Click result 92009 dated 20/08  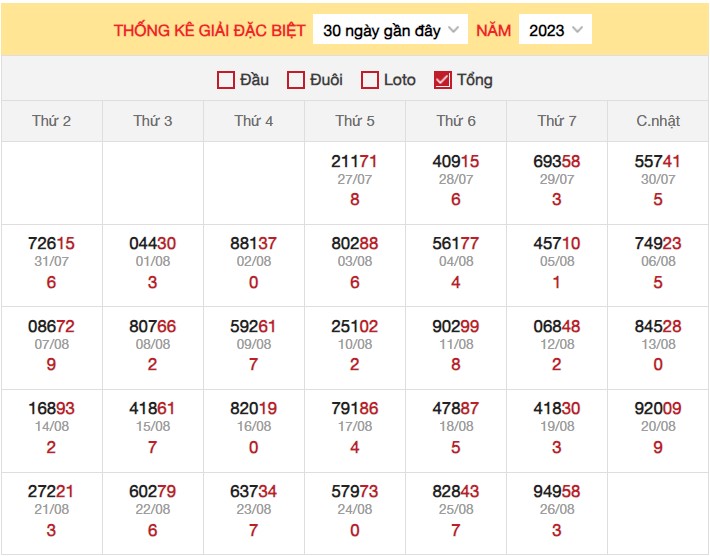click(x=658, y=408)
